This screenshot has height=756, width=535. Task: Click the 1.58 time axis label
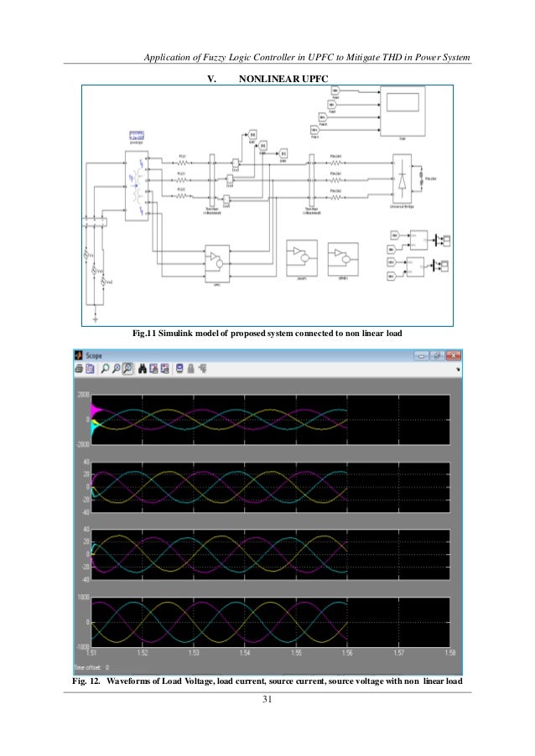click(x=449, y=653)
